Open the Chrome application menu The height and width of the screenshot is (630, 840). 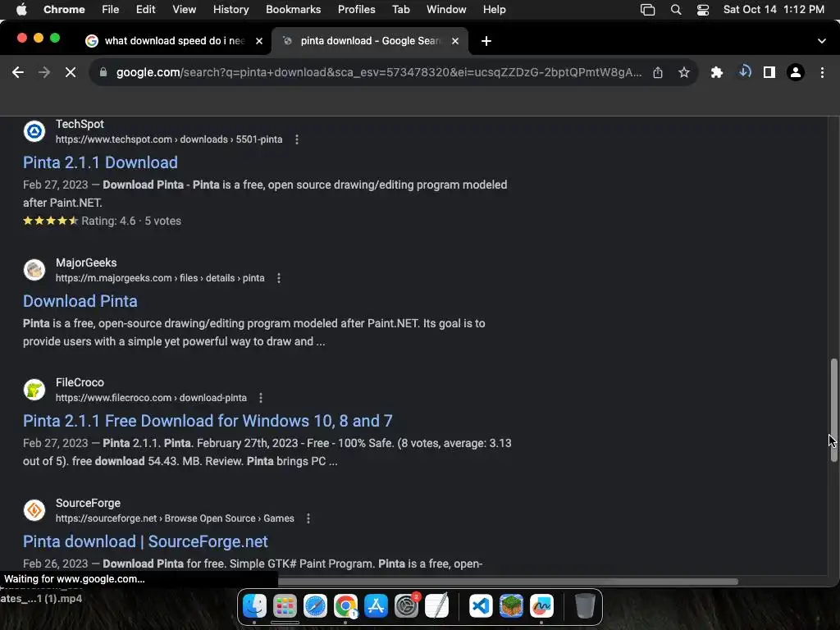pyautogui.click(x=64, y=10)
